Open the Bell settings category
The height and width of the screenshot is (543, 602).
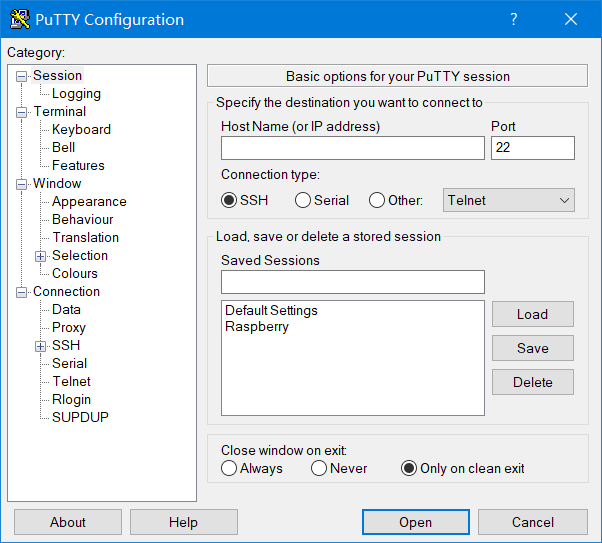coord(63,148)
